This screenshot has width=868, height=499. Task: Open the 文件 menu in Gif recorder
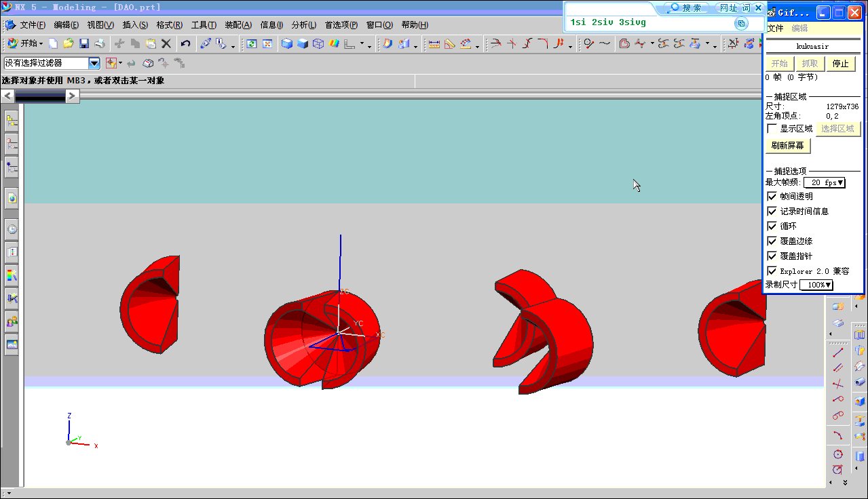pos(775,28)
